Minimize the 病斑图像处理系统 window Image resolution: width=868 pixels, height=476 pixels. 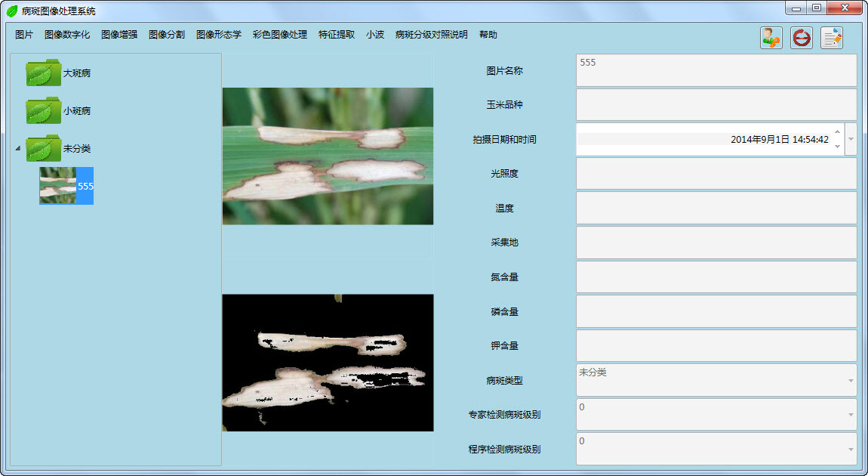[796, 8]
